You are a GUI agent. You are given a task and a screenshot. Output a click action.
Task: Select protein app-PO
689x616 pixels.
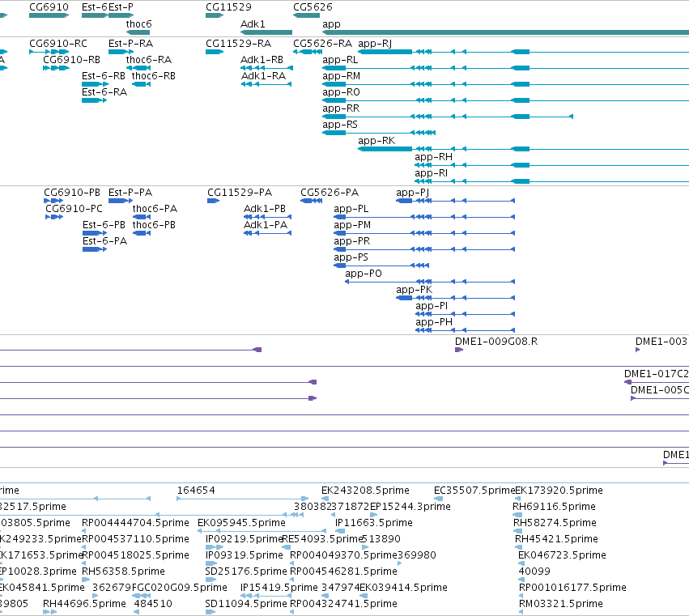(430, 282)
